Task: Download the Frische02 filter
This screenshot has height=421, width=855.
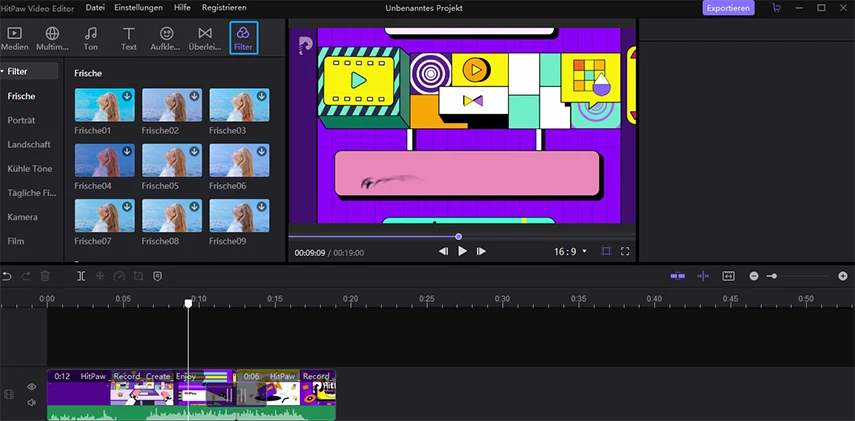Action: [x=194, y=96]
